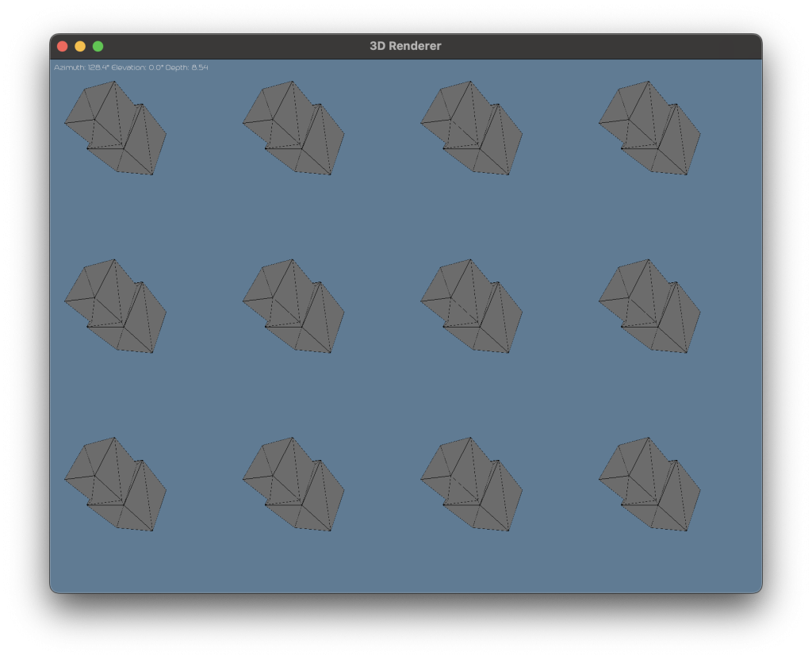Screen dimensions: 812x659
Task: Select the second model in the bottom row
Action: click(x=293, y=485)
